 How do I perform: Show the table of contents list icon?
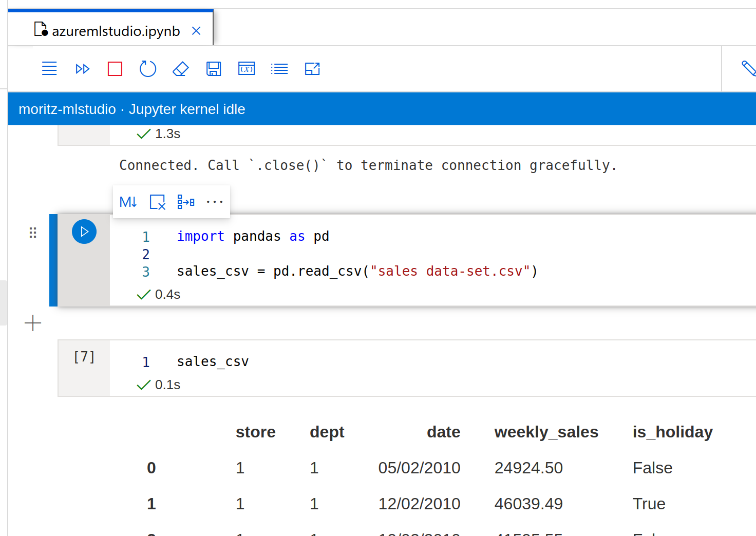(279, 69)
